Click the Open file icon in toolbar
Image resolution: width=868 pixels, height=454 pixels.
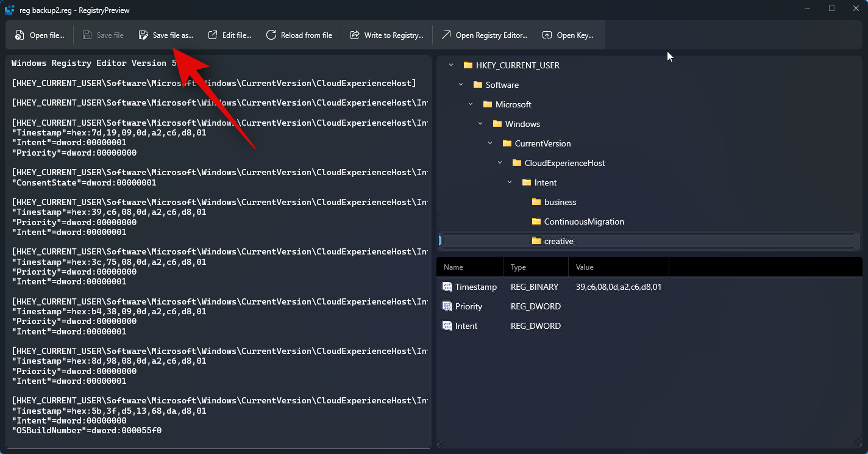[x=20, y=35]
